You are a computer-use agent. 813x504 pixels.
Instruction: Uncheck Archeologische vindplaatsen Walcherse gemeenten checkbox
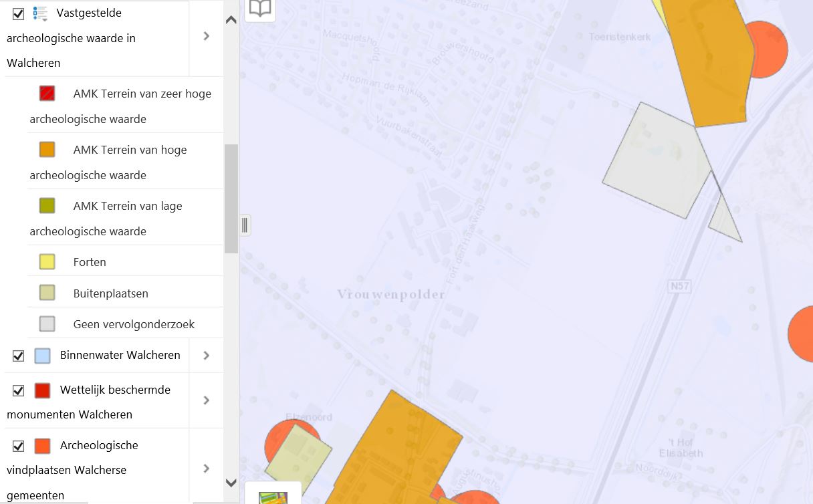(19, 446)
